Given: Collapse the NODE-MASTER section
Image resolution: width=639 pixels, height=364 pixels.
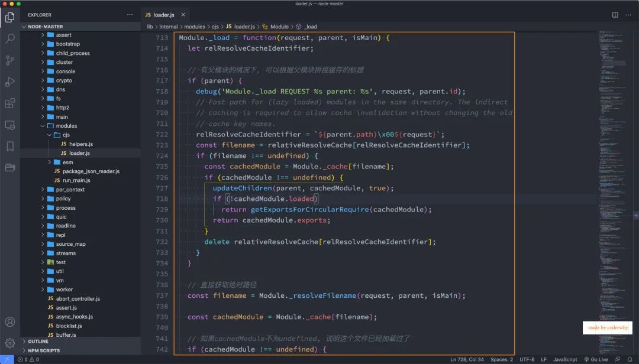Looking at the screenshot, I should tap(80, 27).
